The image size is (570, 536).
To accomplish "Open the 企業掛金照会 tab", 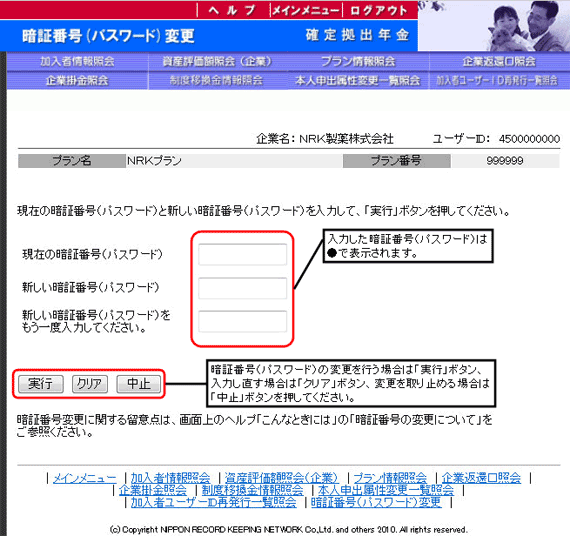I will click(x=77, y=80).
